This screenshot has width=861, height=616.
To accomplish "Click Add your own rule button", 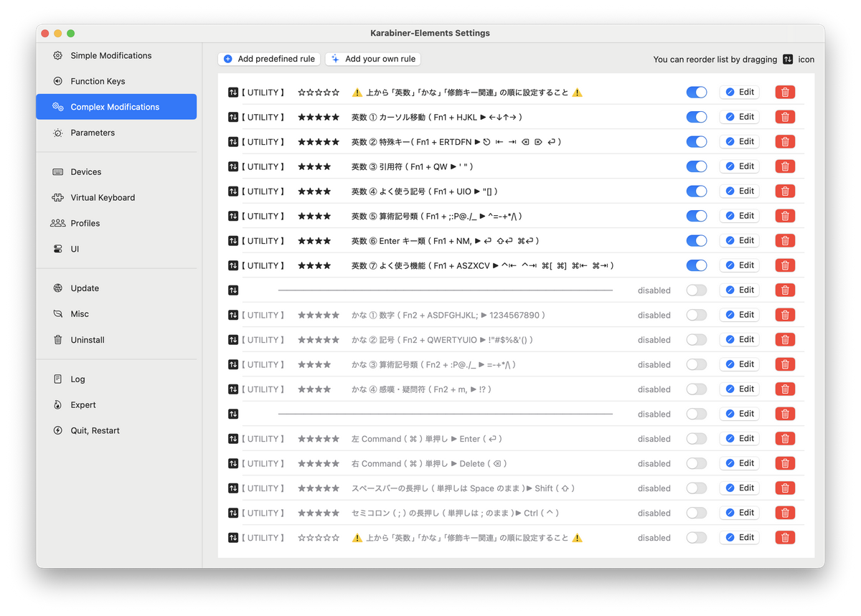I will pos(373,59).
